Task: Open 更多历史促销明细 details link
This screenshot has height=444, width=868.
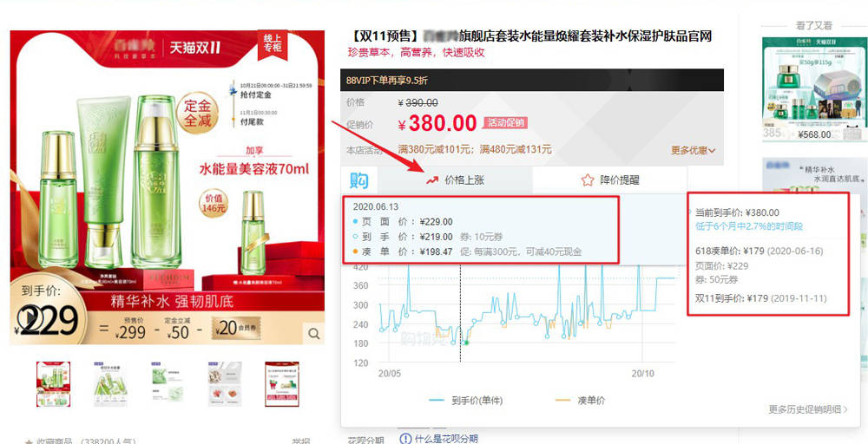Action: tap(807, 409)
